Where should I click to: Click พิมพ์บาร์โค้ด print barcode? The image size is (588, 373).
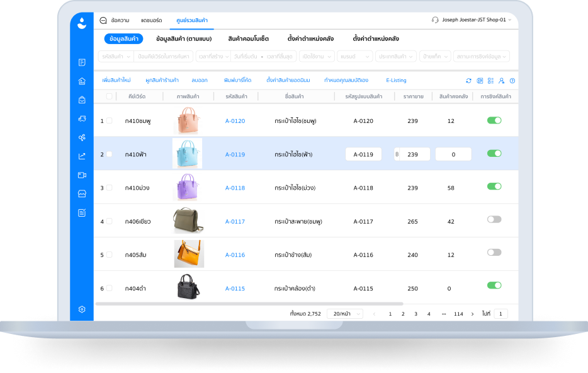[237, 80]
